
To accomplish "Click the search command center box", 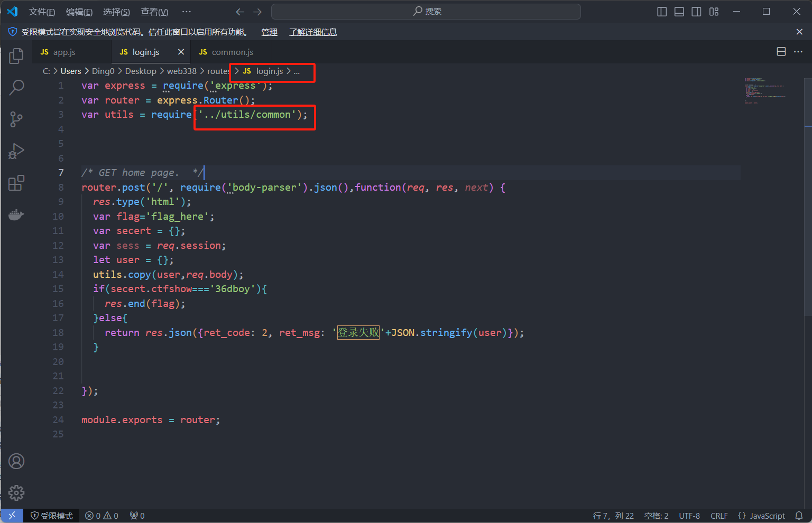I will 426,12.
